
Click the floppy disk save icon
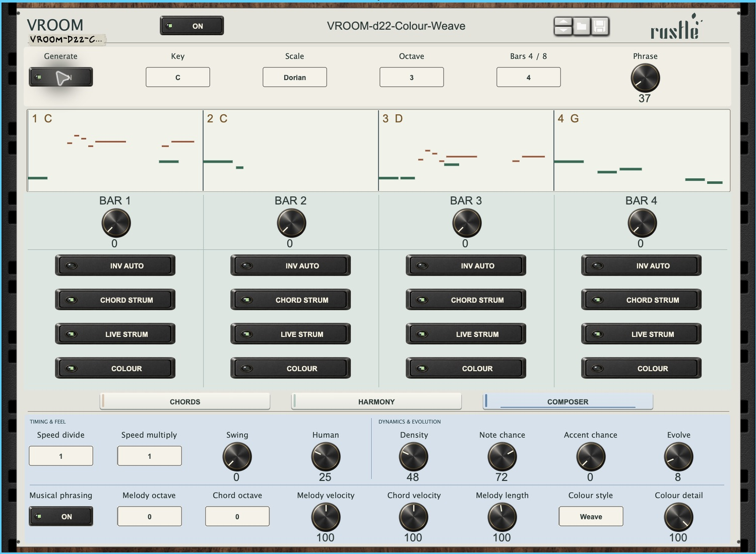pos(600,26)
